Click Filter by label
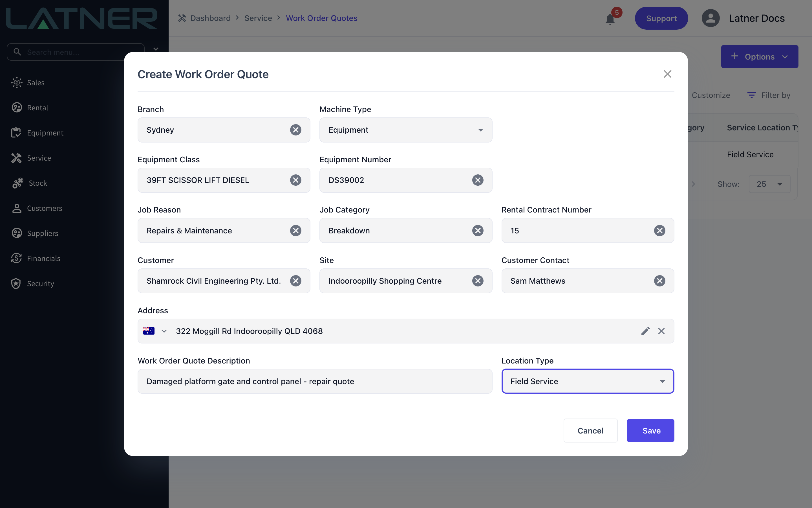 click(775, 95)
